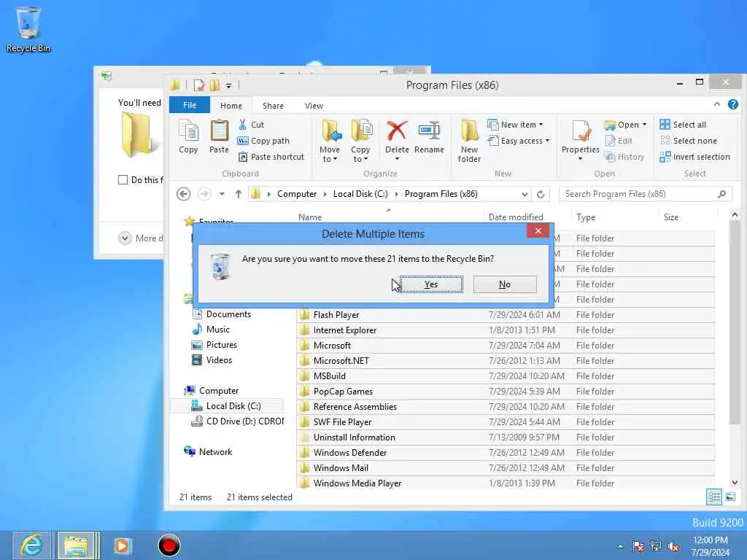747x560 pixels.
Task: Click Invert selection in the ribbon
Action: [x=694, y=157]
